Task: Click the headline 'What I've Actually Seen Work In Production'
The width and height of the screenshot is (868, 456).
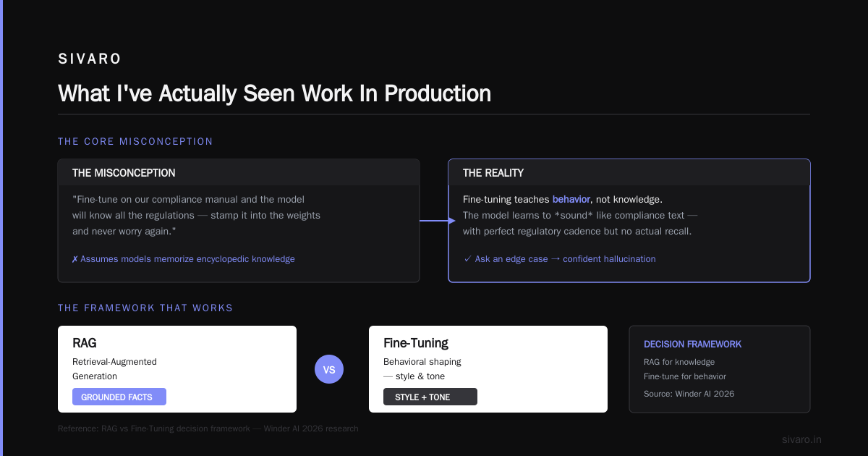Action: tap(274, 93)
